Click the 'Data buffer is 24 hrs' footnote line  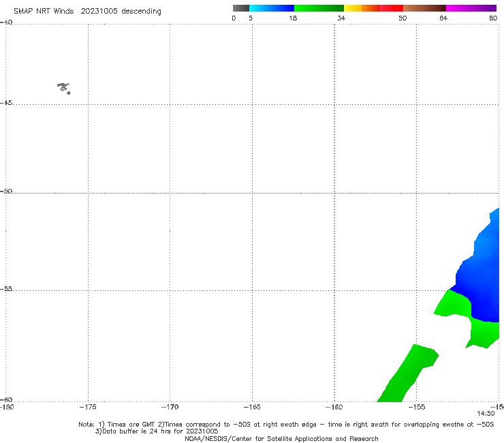[157, 431]
